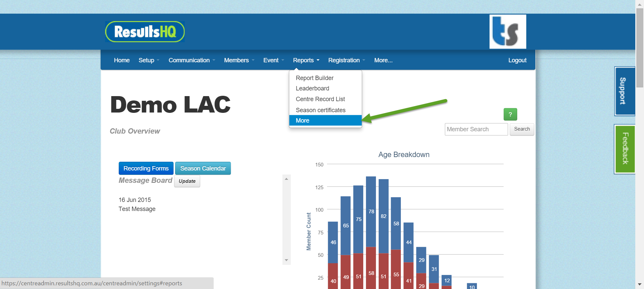Open the Feedback side tab
The image size is (644, 289).
625,149
